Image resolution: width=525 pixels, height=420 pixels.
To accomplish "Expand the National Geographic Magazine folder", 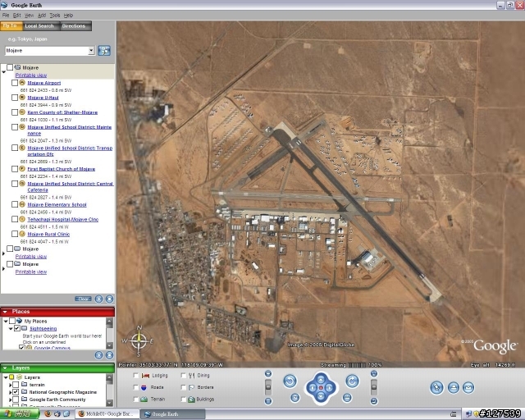I will (x=11, y=392).
